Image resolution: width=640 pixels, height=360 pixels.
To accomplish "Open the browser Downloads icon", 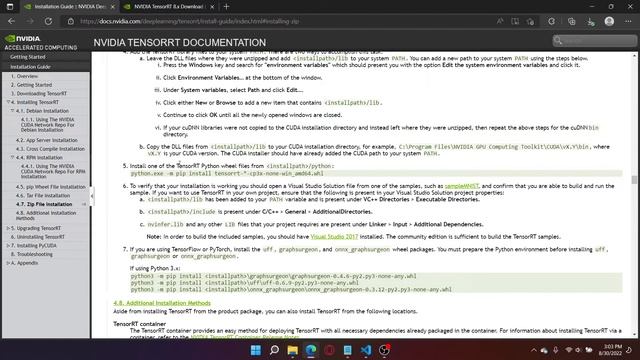I will point(591,22).
